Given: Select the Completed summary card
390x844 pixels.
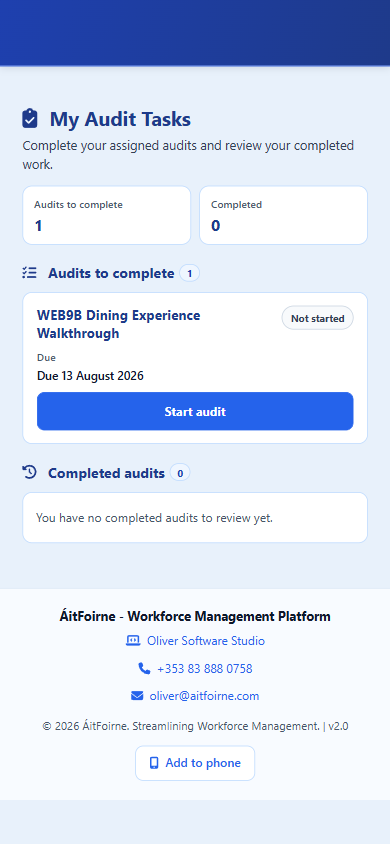Looking at the screenshot, I should 283,215.
